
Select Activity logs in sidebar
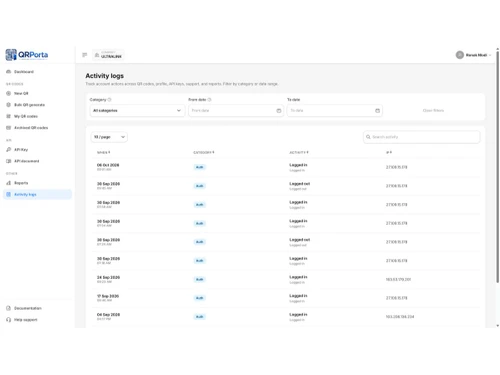click(x=37, y=194)
